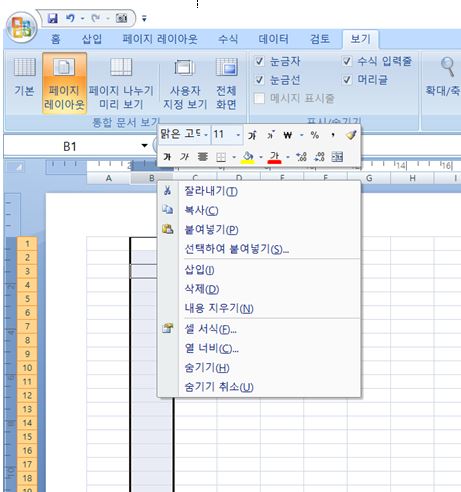Choose Clear Contents (내용 지우기) from context menu
The width and height of the screenshot is (461, 492).
coord(259,308)
